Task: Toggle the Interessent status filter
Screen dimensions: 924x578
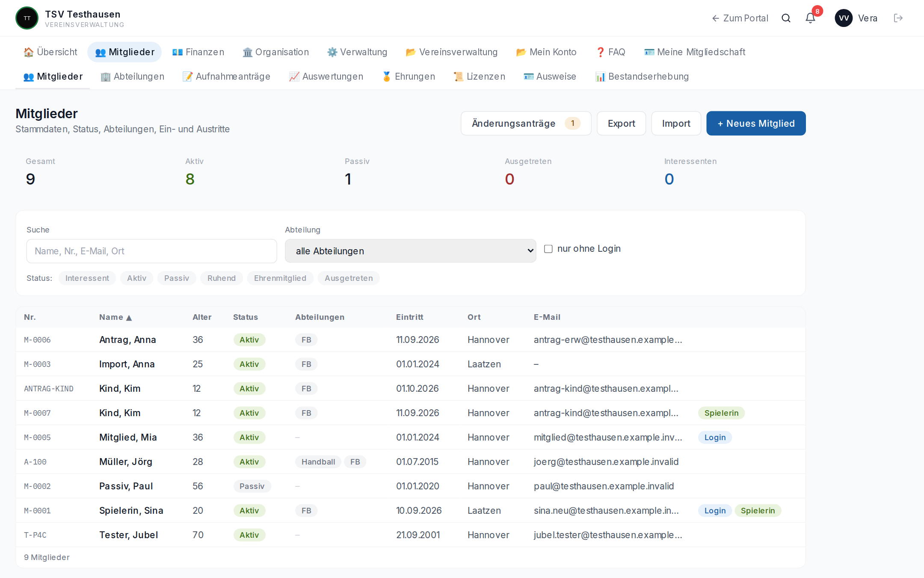Action: point(87,278)
